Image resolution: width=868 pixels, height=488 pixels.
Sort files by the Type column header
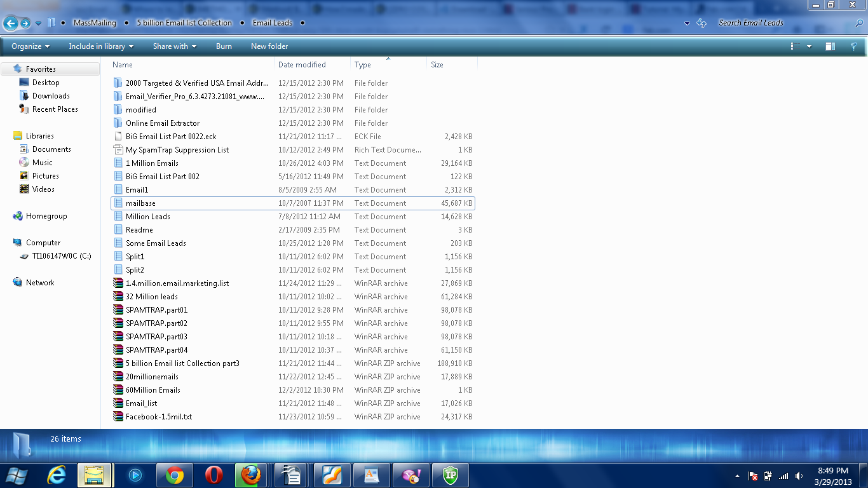coord(388,65)
